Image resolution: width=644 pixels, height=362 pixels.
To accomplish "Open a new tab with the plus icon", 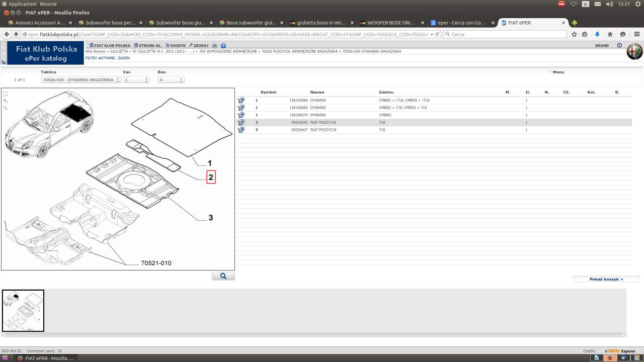I will point(575,23).
